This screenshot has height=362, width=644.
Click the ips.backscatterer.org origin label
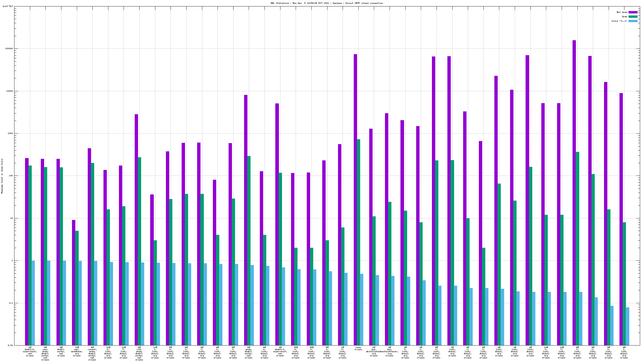pyautogui.click(x=390, y=352)
